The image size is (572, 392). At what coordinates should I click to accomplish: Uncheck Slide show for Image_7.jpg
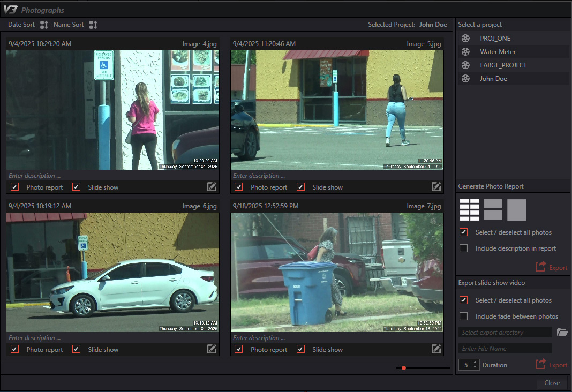point(300,349)
